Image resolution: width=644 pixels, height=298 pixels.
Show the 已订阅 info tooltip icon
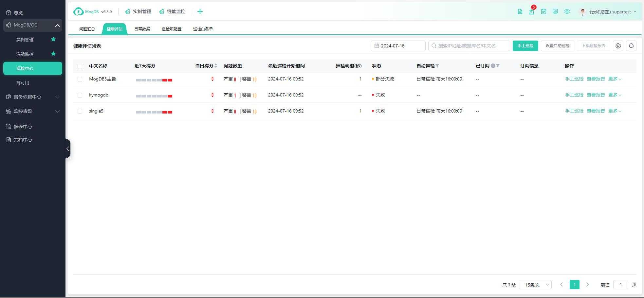pos(493,66)
